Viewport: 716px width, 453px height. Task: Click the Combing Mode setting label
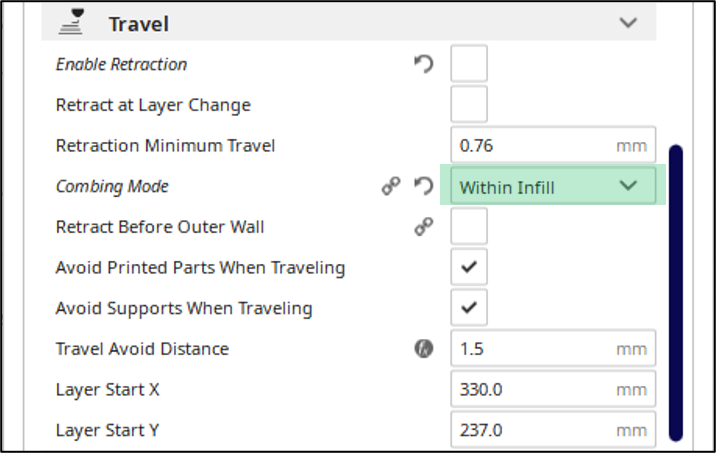click(x=112, y=186)
